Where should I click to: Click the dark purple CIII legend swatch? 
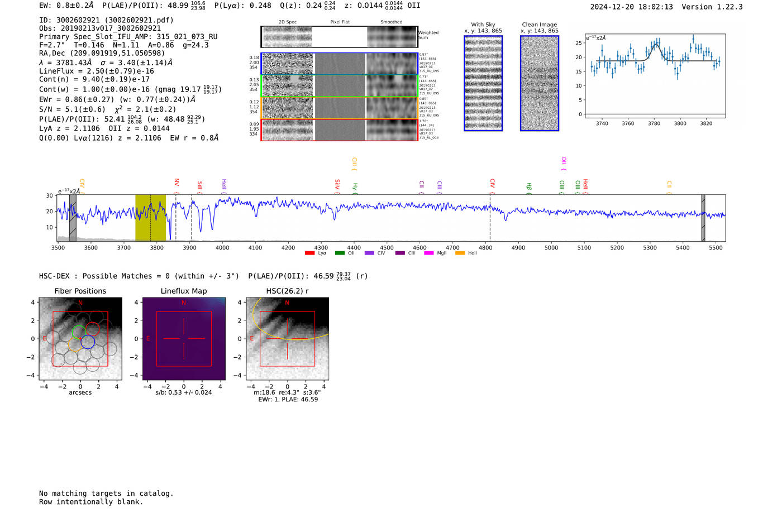pyautogui.click(x=400, y=253)
